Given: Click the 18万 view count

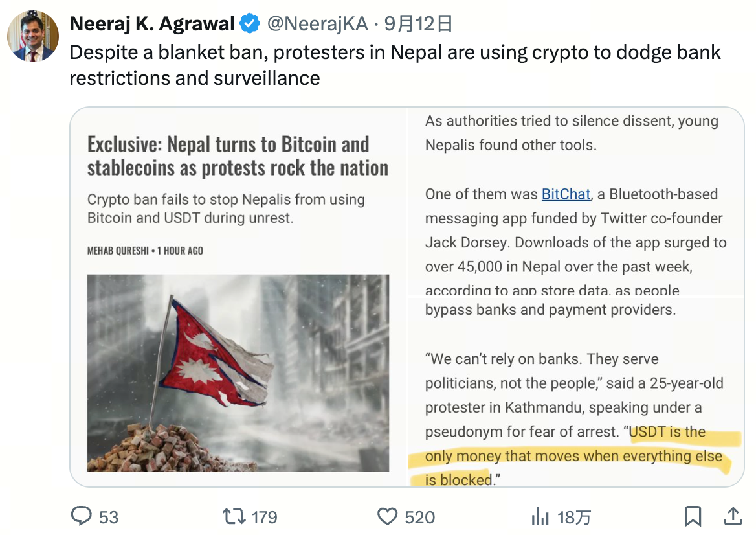Looking at the screenshot, I should pos(573,517).
